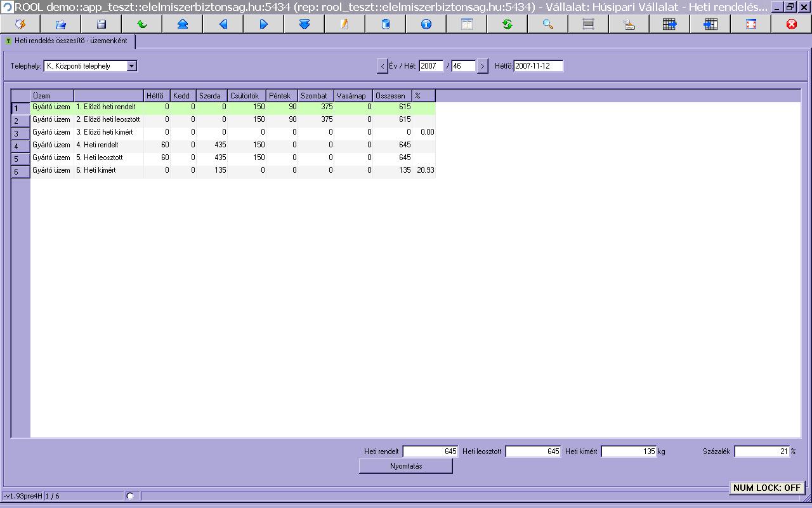Viewport: 812px width, 508px height.
Task: Click the floppy disk save icon
Action: point(101,24)
